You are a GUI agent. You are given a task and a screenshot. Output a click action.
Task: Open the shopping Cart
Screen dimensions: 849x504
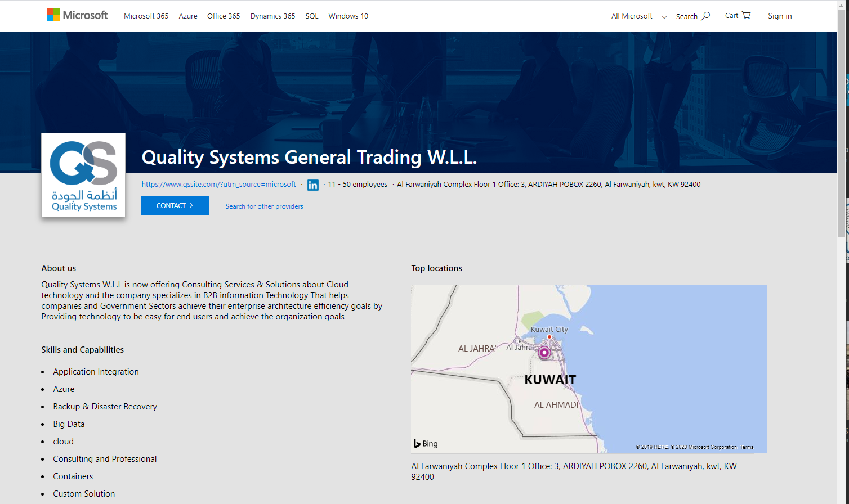point(737,15)
